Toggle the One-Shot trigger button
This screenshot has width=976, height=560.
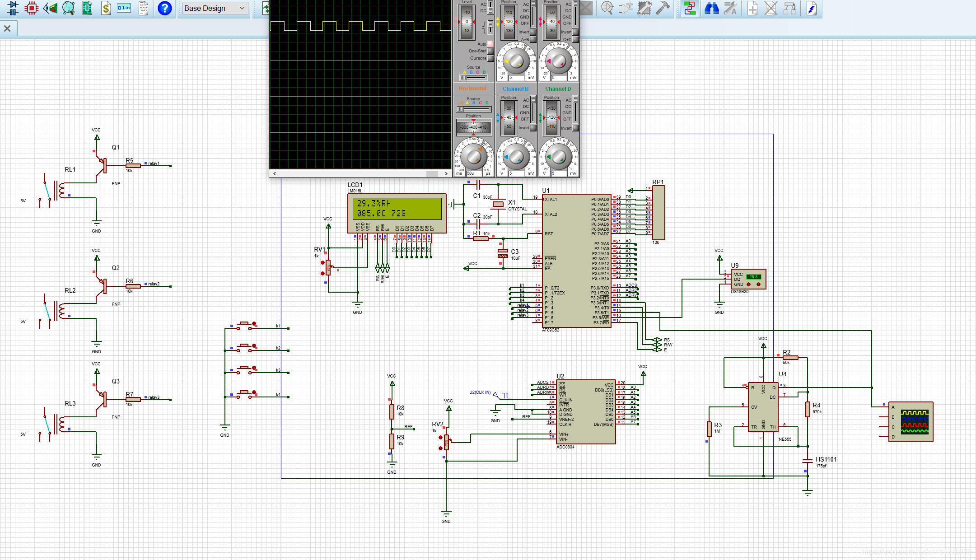pyautogui.click(x=490, y=51)
